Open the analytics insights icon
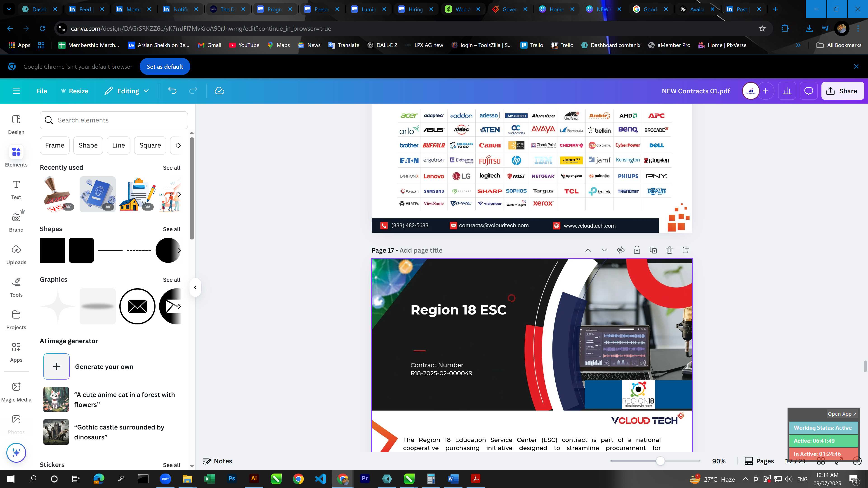868x488 pixels. [x=787, y=91]
